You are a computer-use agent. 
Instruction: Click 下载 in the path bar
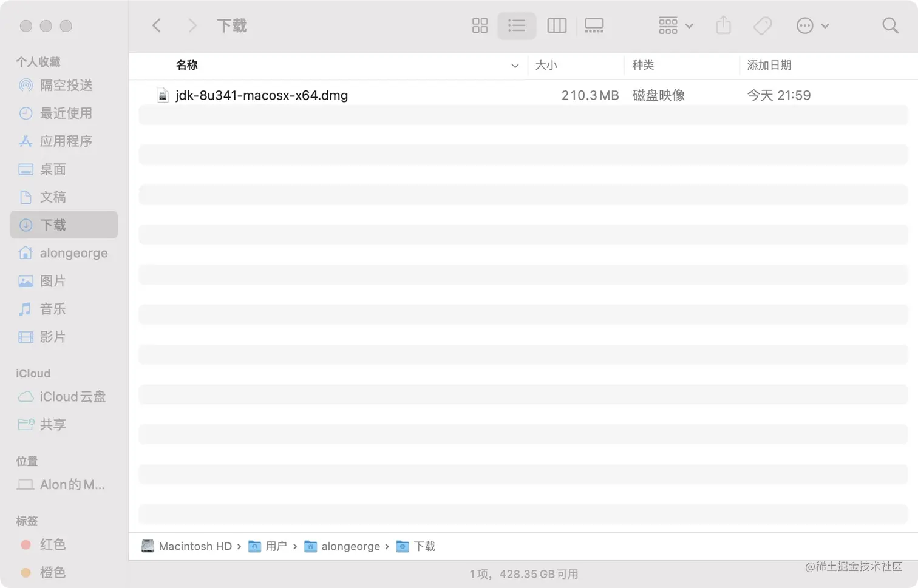point(416,546)
